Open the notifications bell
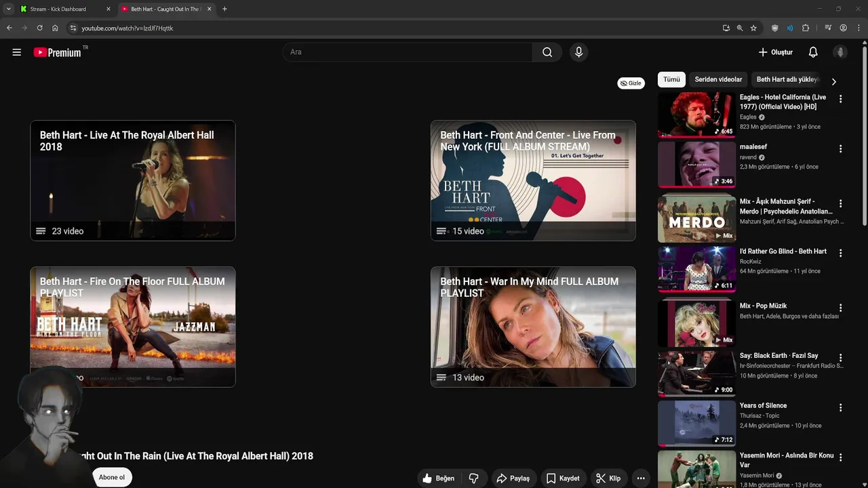868x488 pixels. (813, 52)
